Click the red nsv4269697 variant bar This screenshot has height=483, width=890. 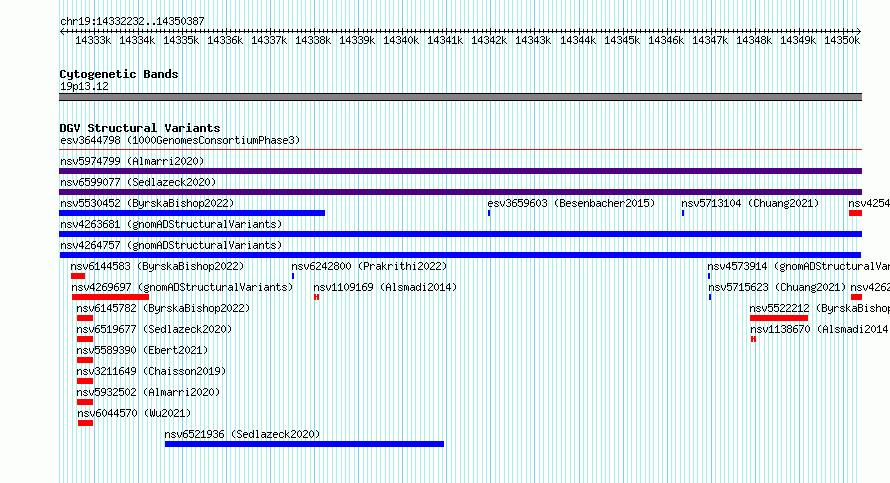[110, 297]
